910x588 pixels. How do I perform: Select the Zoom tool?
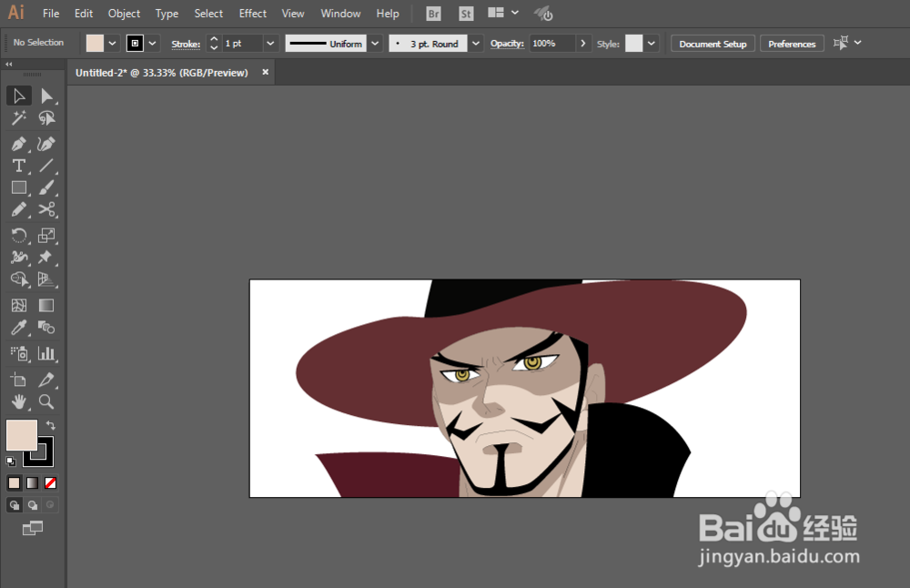click(x=46, y=401)
